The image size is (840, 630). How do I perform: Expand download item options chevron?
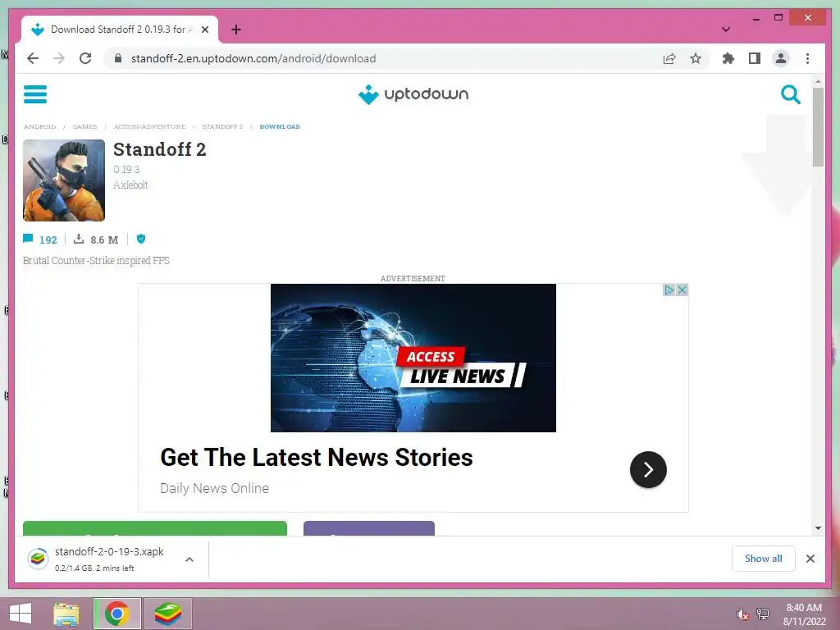click(x=189, y=559)
